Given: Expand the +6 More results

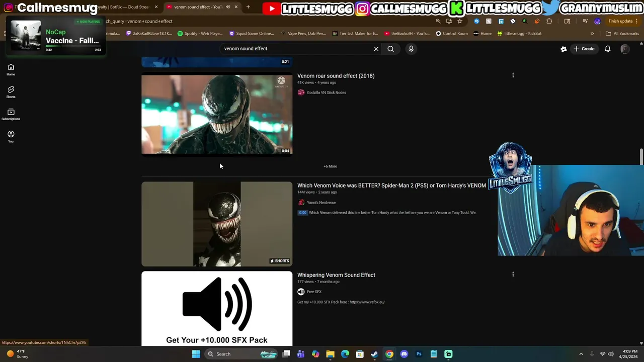Looking at the screenshot, I should coord(330,166).
